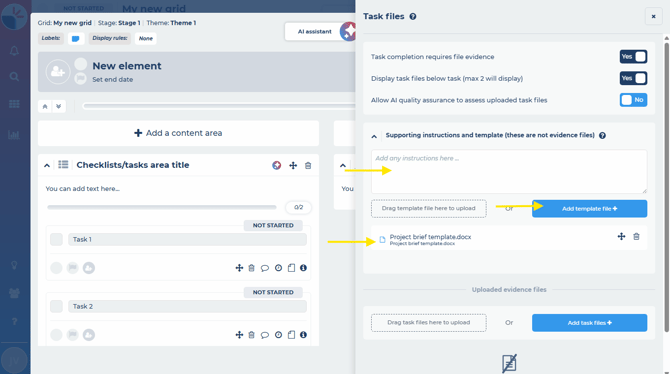Click the New element title
The image size is (670, 374).
[x=127, y=66]
